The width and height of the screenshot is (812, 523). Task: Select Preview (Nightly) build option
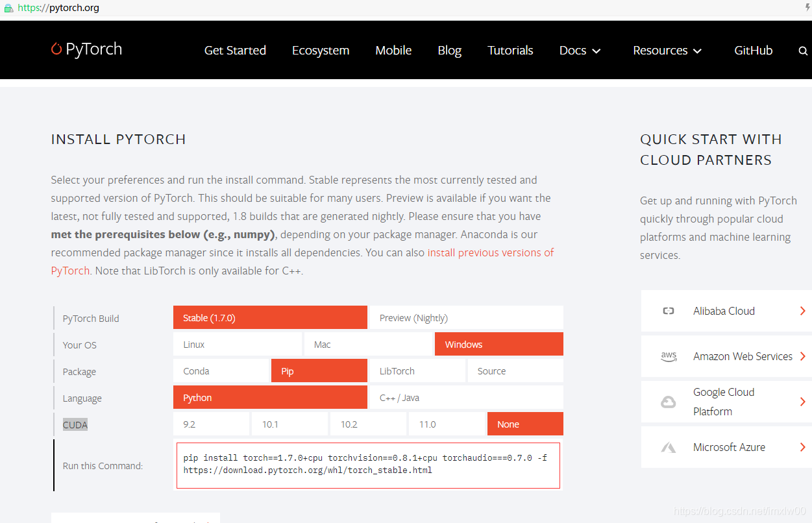tap(466, 318)
